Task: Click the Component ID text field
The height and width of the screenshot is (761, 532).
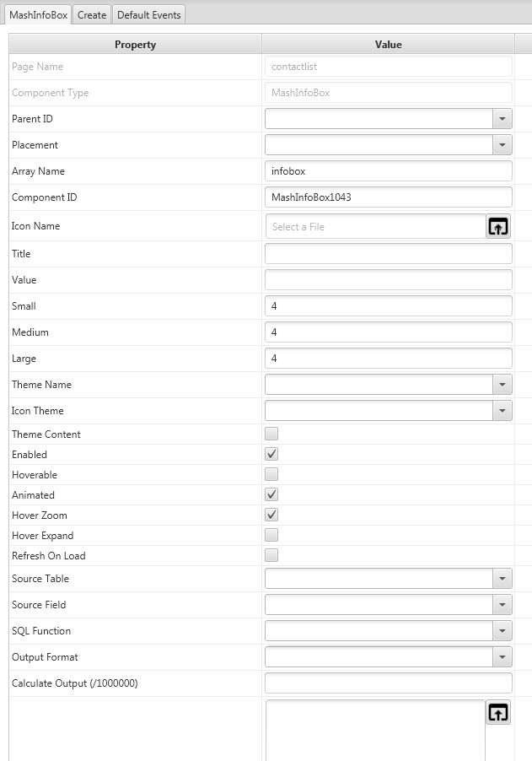Action: point(388,197)
